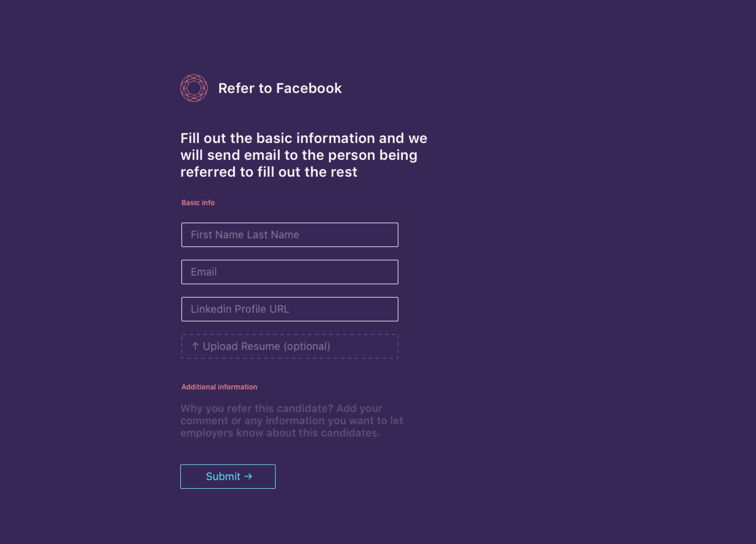Click the "Additional information" section label
756x544 pixels.
pos(219,387)
